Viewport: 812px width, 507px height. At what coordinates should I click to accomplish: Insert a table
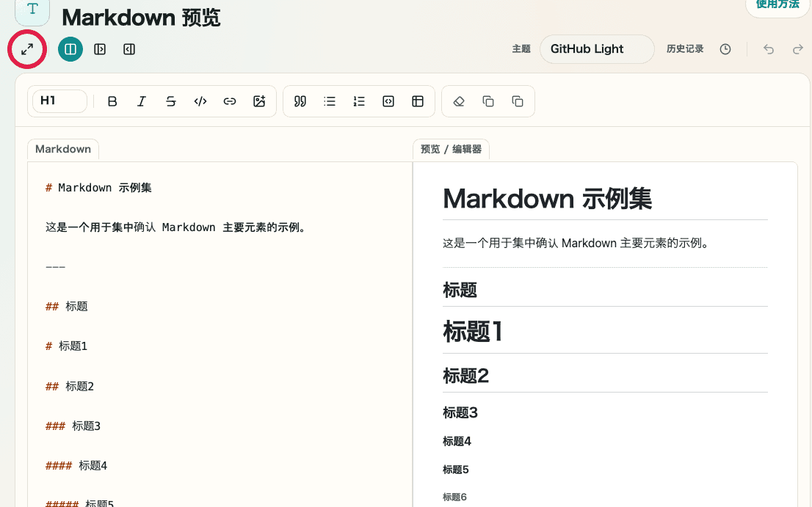click(x=418, y=101)
